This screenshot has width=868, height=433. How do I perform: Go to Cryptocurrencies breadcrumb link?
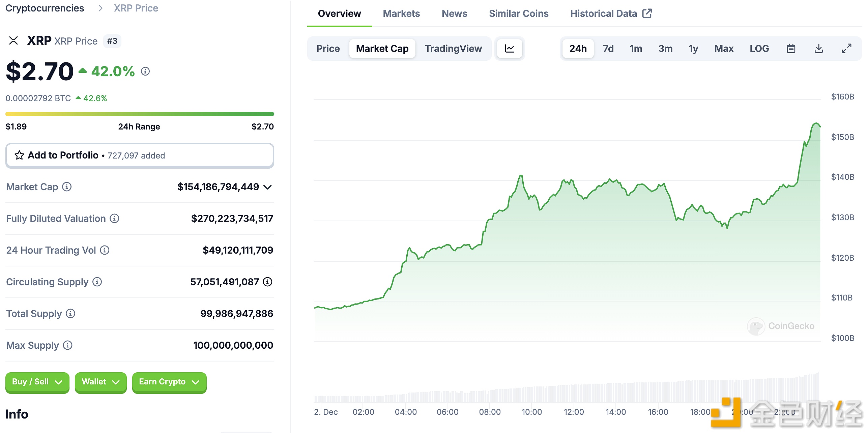point(45,8)
